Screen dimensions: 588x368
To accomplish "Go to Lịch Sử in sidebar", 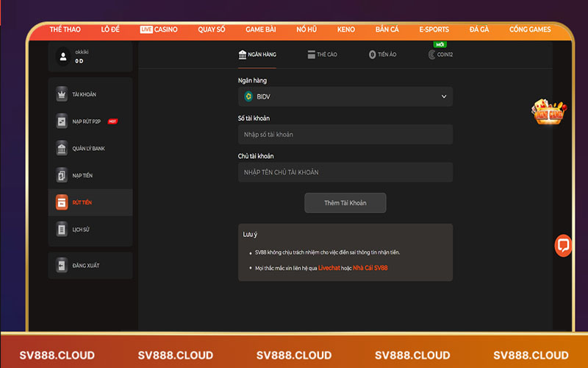I will tap(90, 230).
